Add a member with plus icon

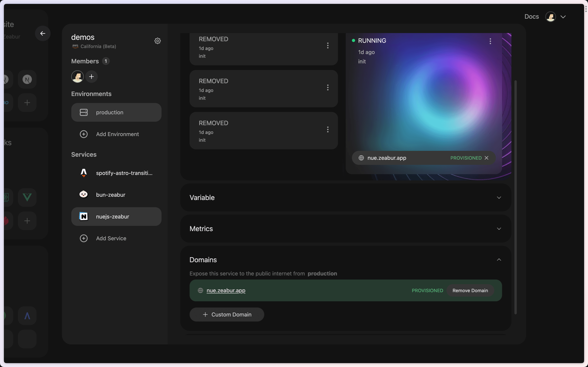(92, 77)
